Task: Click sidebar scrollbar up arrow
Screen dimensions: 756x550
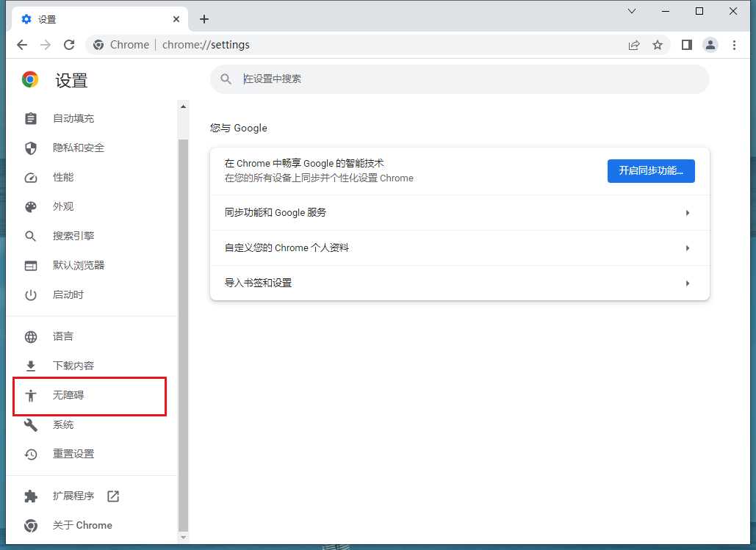Action: point(183,106)
